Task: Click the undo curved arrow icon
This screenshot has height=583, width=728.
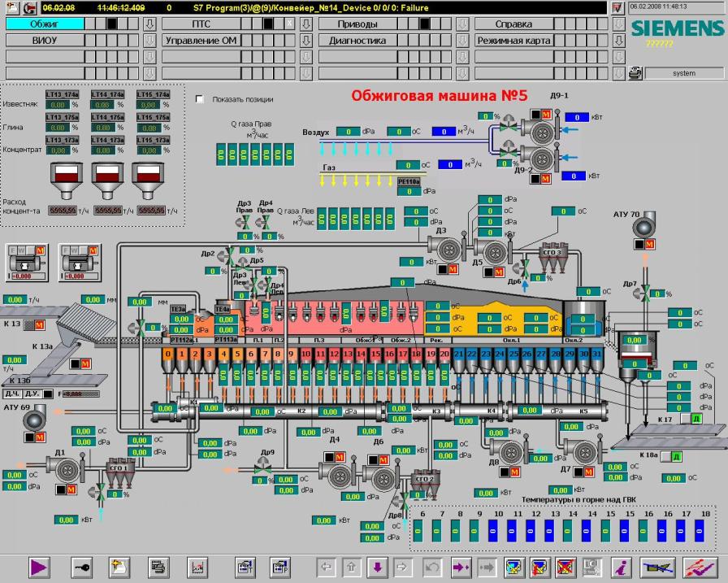Action: [433, 568]
